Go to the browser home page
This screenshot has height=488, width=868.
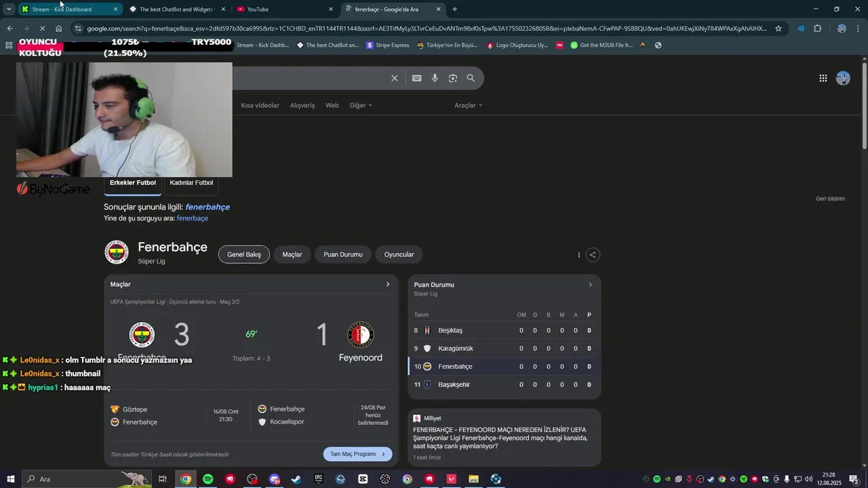point(58,28)
